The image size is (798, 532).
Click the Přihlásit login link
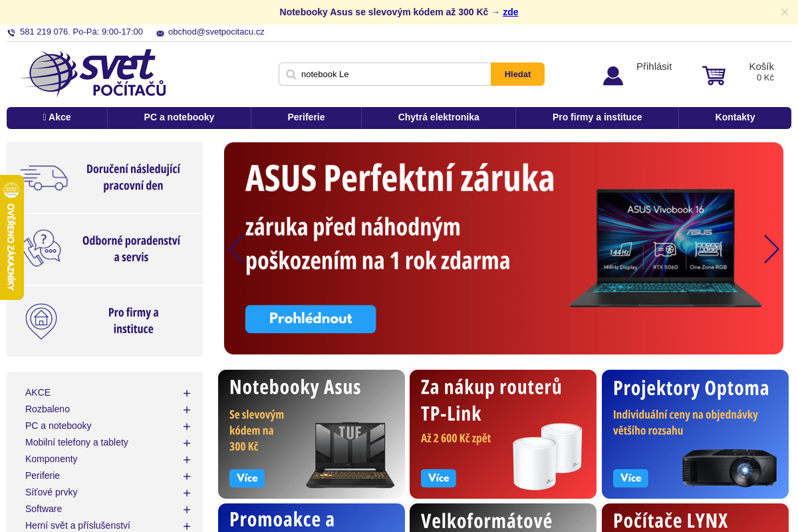tap(654, 66)
